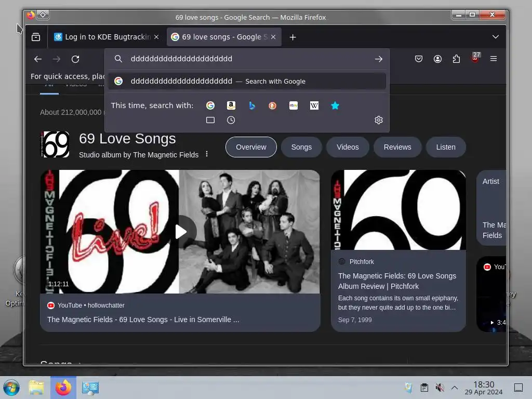
Task: Switch to the Songs chip
Action: (301, 147)
